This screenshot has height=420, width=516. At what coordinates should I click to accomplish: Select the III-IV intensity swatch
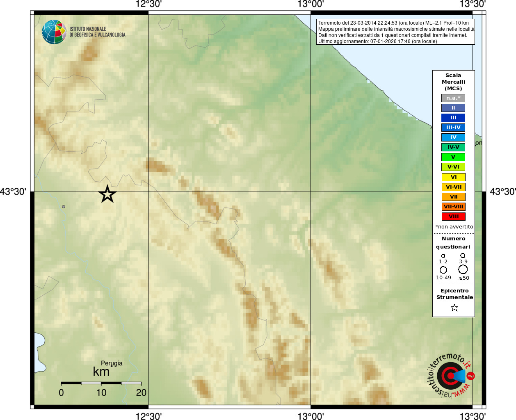tap(453, 128)
